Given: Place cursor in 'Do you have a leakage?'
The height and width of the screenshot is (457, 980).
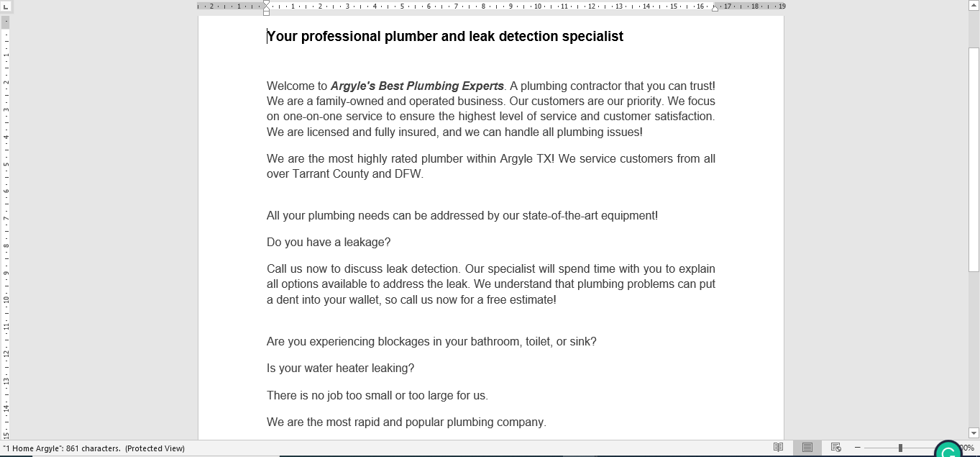Looking at the screenshot, I should pos(329,243).
